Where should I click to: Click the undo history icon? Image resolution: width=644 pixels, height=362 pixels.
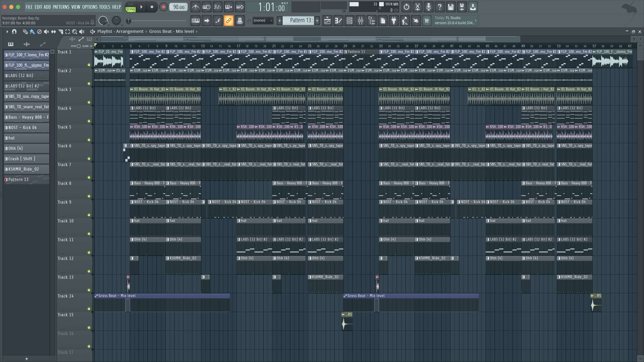tap(407, 7)
